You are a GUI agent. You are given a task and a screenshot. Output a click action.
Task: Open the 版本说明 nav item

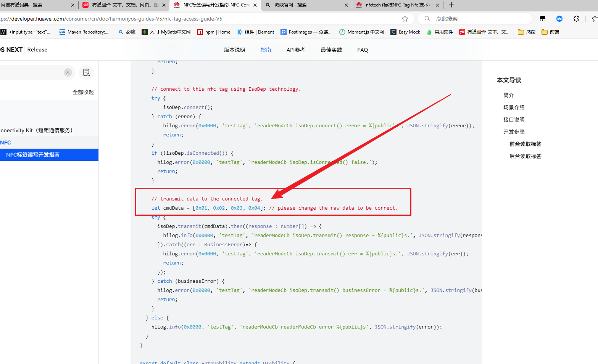point(235,50)
